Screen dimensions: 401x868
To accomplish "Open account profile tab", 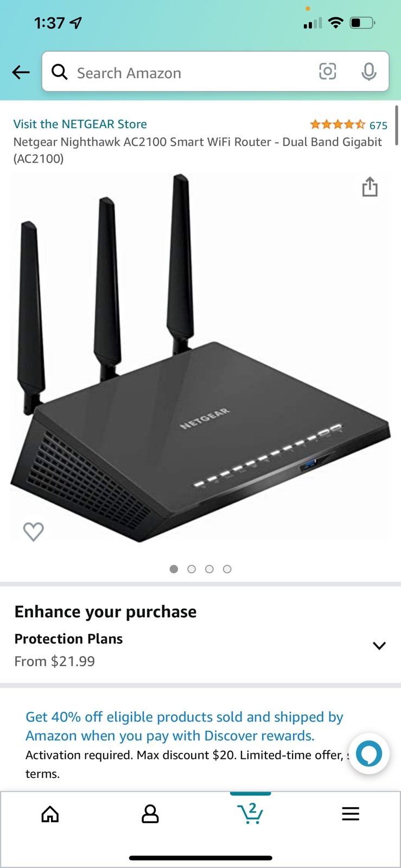I will (150, 814).
